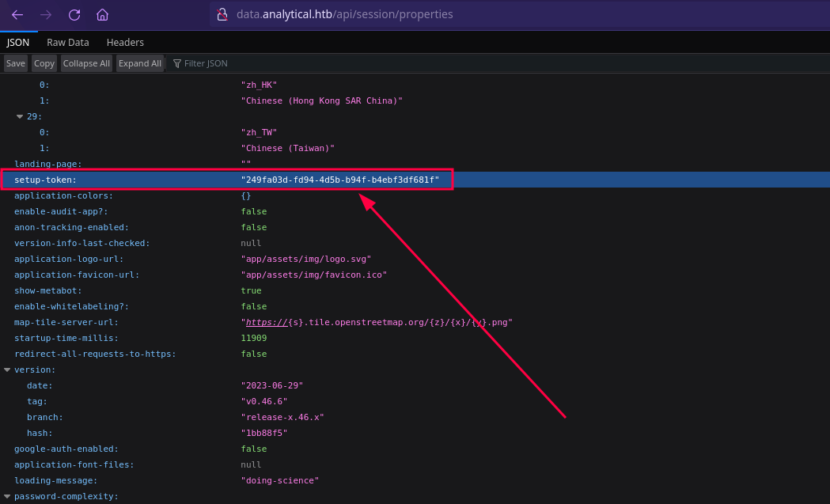Go to the browser home page
This screenshot has height=504, width=830.
(102, 14)
